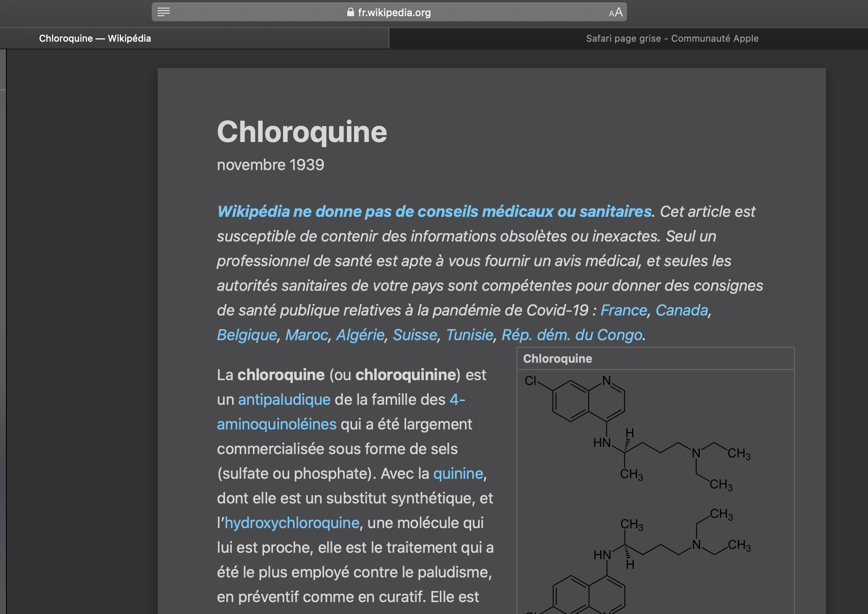The width and height of the screenshot is (868, 614).
Task: Open the hydroxychloroquine link
Action: pyautogui.click(x=292, y=523)
